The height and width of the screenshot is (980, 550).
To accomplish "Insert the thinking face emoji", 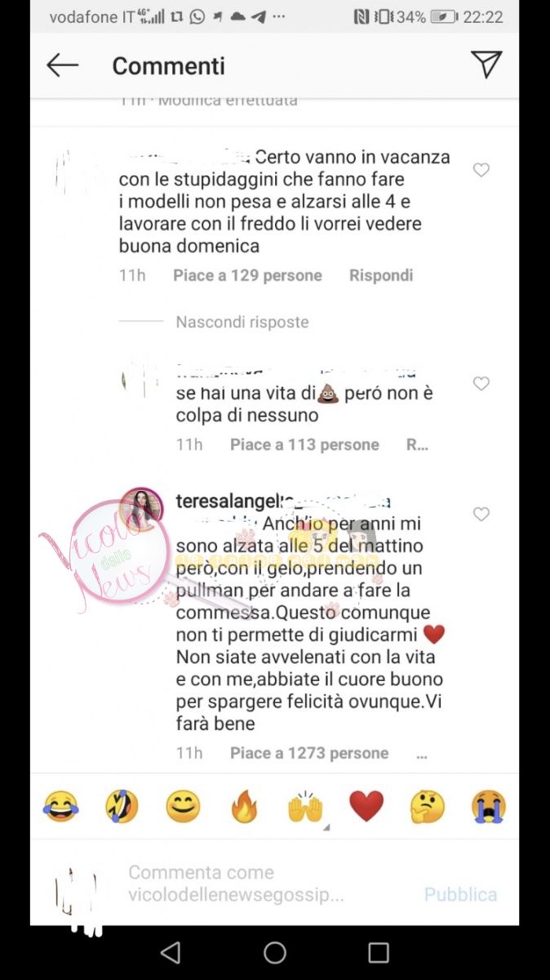I will click(x=428, y=808).
